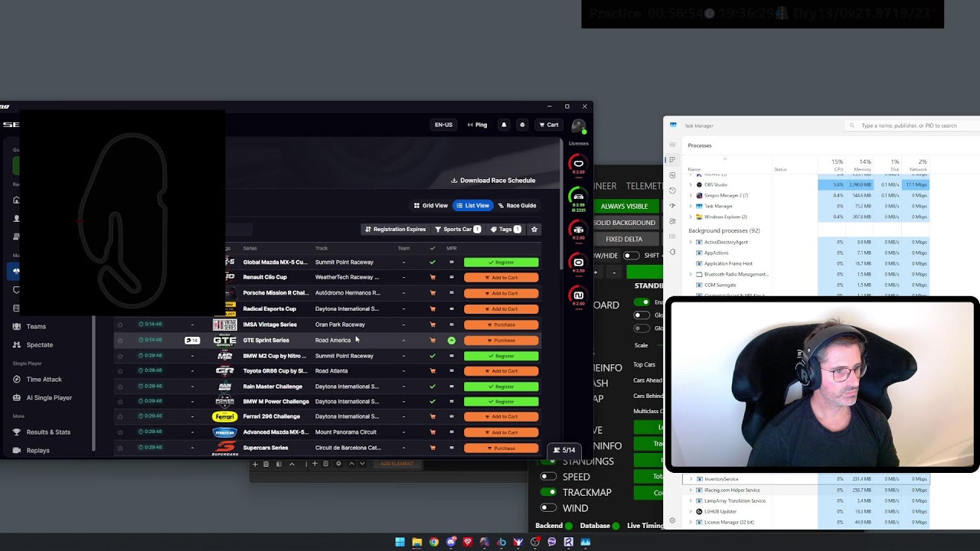
Task: Click the Dirt Road license ring at the bottom
Action: [579, 295]
